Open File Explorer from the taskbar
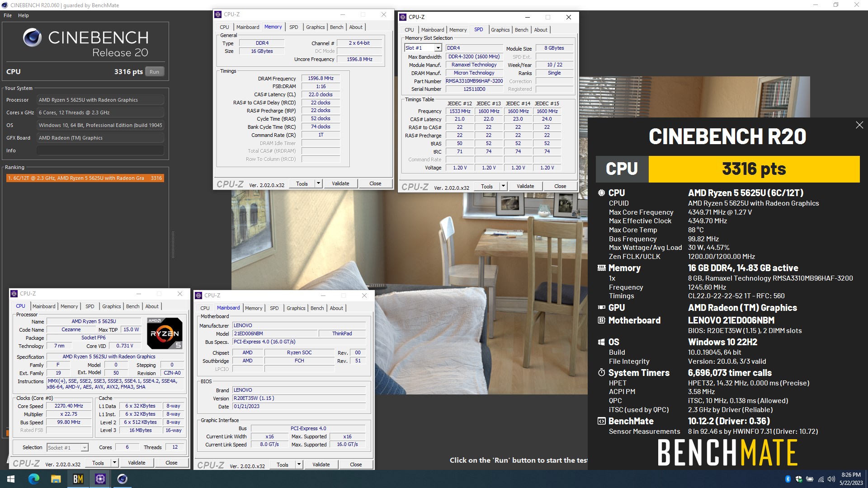This screenshot has height=488, width=868. point(56,479)
